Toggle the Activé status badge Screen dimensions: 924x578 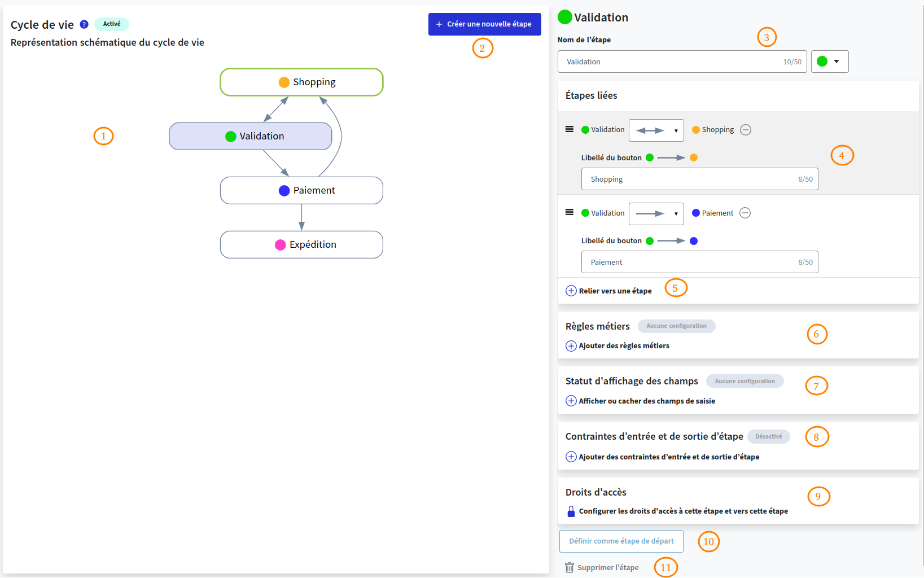coord(112,24)
